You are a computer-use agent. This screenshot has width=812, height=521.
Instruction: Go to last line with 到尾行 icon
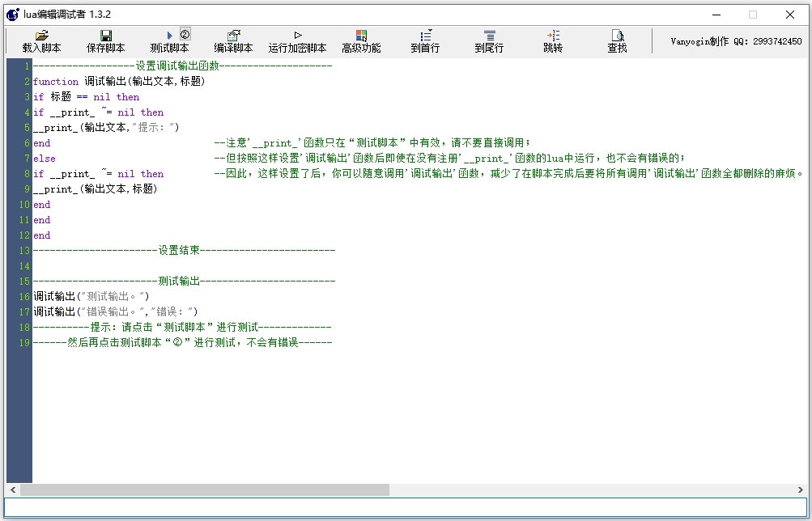[x=489, y=36]
